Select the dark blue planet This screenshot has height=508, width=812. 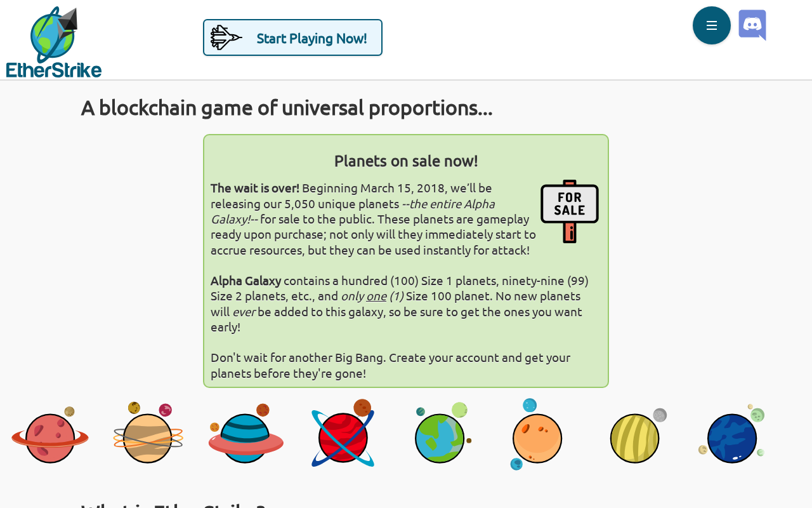point(731,434)
